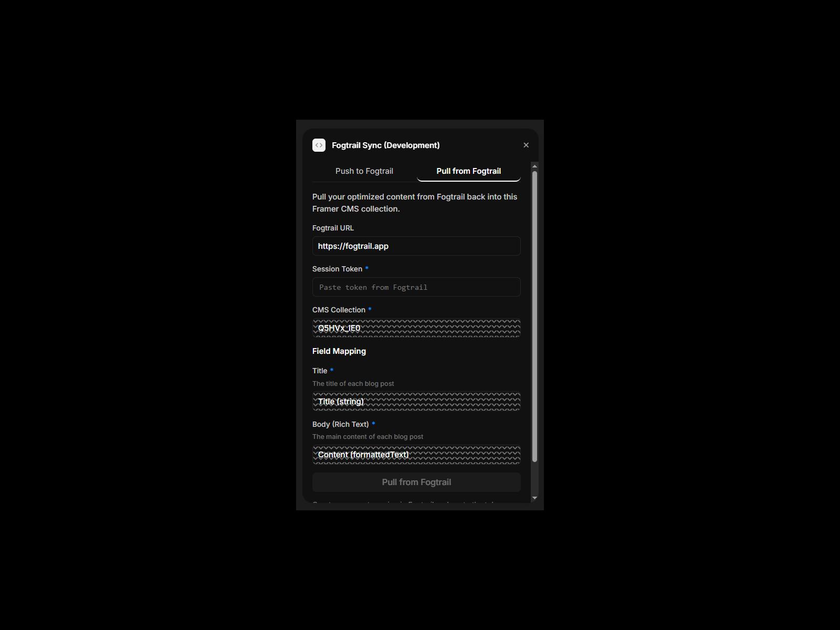Click the Session Token paste field
The image size is (840, 630).
[416, 287]
